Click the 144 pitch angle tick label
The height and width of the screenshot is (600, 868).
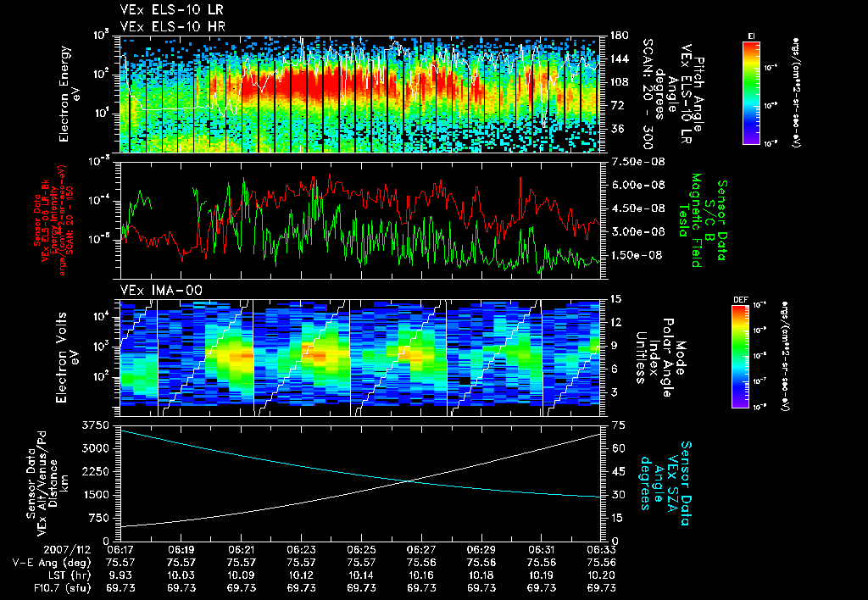click(x=619, y=58)
